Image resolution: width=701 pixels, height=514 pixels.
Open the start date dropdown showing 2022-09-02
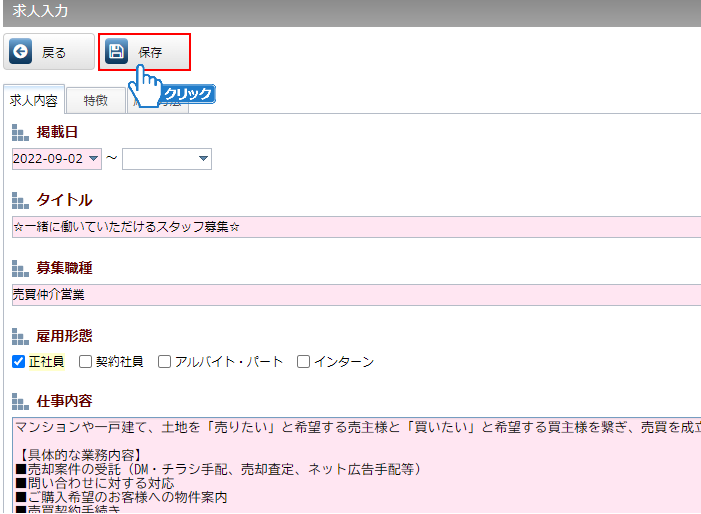pos(57,159)
